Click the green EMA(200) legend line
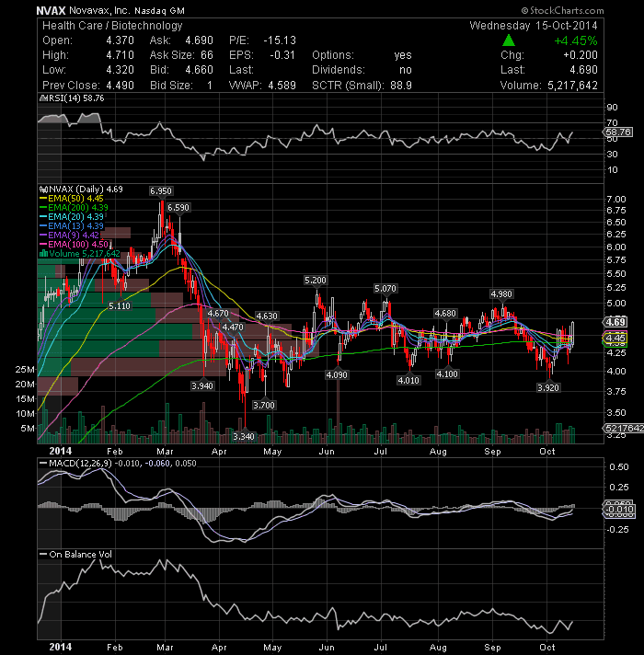The width and height of the screenshot is (644, 655). coord(43,208)
